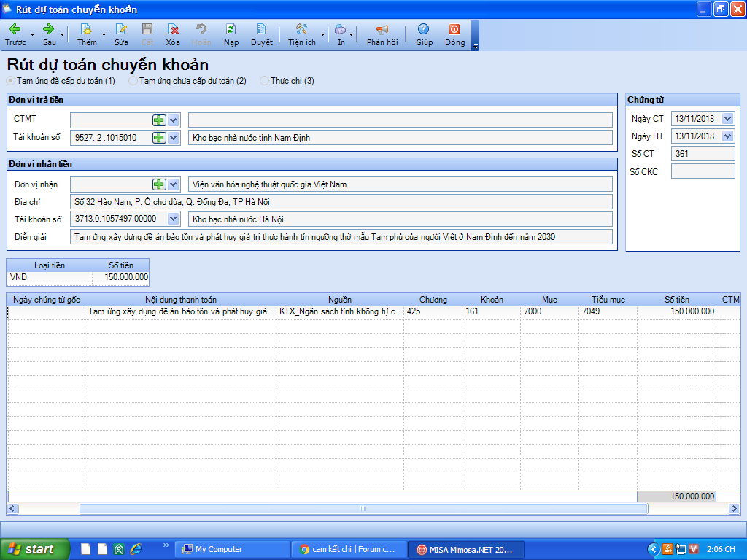This screenshot has height=560, width=747.
Task: Click the Duyệt (browse) toolbar icon
Action: [x=261, y=30]
